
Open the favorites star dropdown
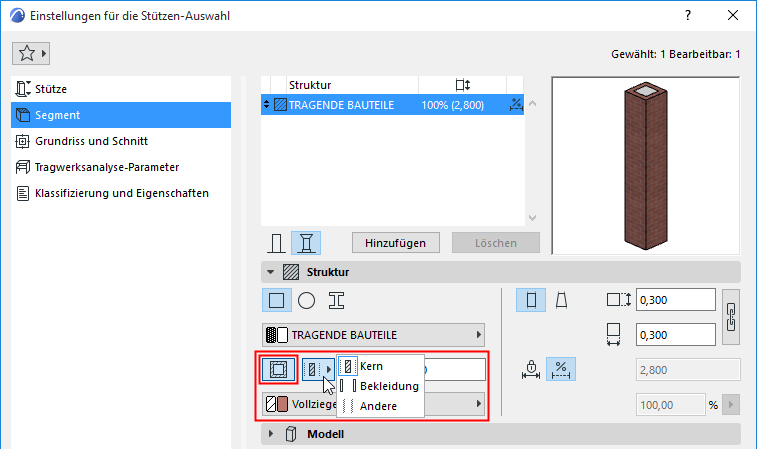31,54
